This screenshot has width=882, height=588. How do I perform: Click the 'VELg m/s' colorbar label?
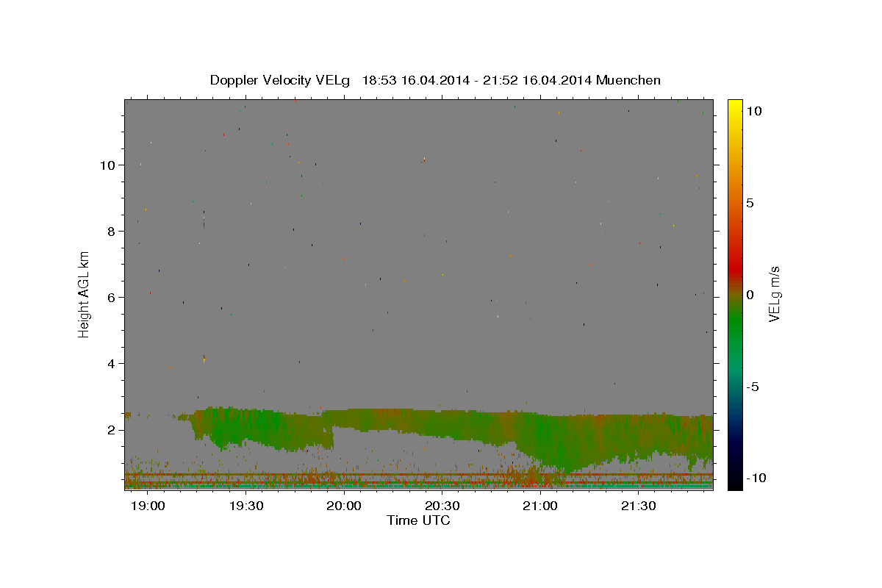click(774, 294)
